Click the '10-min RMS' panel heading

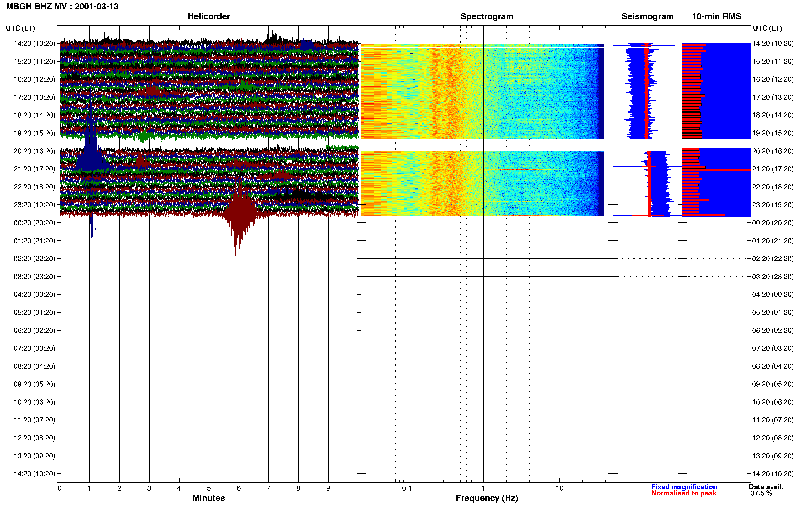click(717, 16)
